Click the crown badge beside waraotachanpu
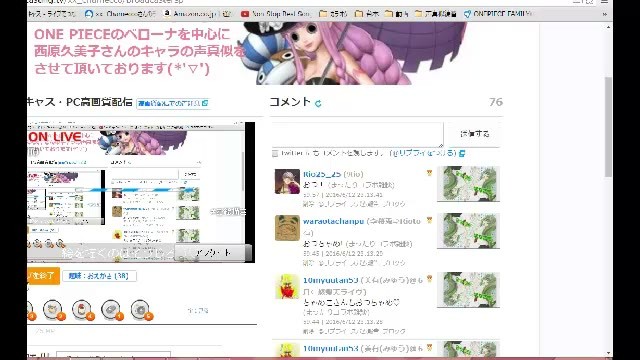 (429, 220)
